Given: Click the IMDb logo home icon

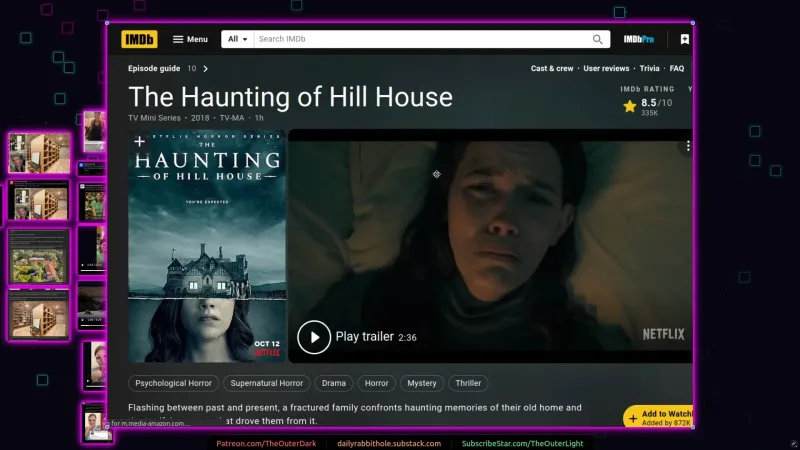Looking at the screenshot, I should (x=139, y=39).
